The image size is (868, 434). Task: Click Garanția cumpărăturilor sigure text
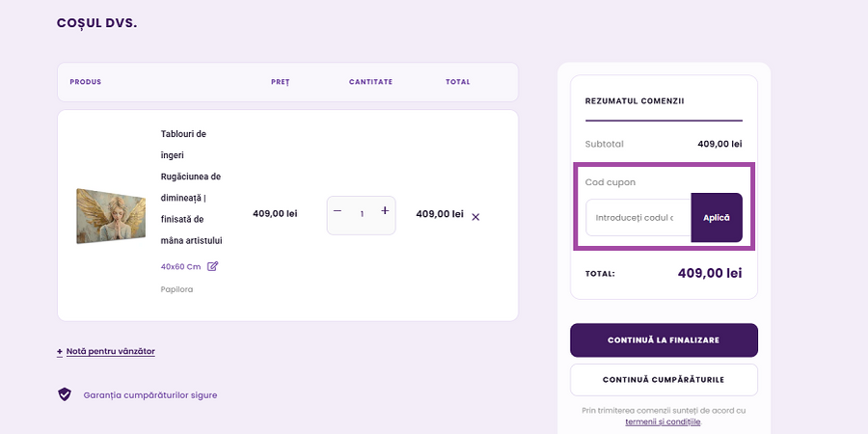(x=150, y=395)
